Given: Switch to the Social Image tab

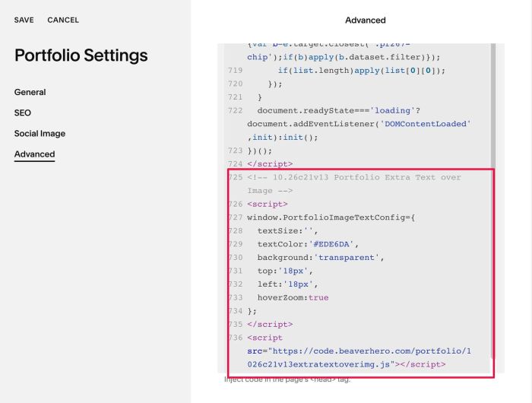Looking at the screenshot, I should (40, 133).
